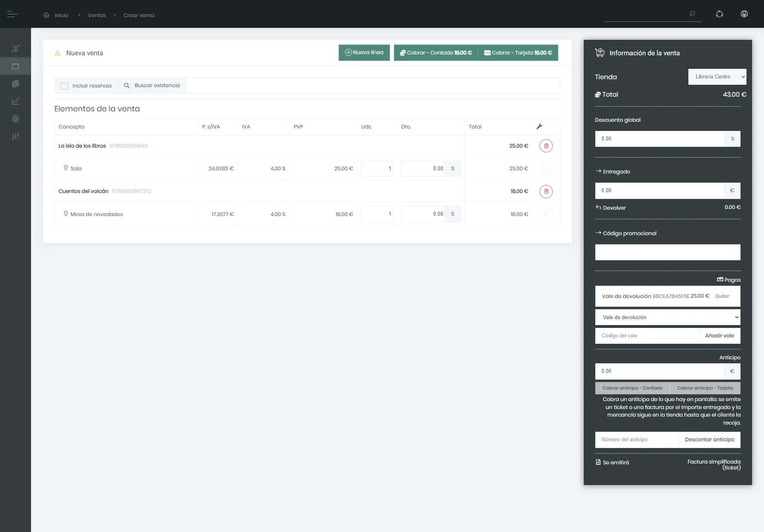Open the user profile globe icon
The height and width of the screenshot is (532, 764).
click(x=744, y=14)
